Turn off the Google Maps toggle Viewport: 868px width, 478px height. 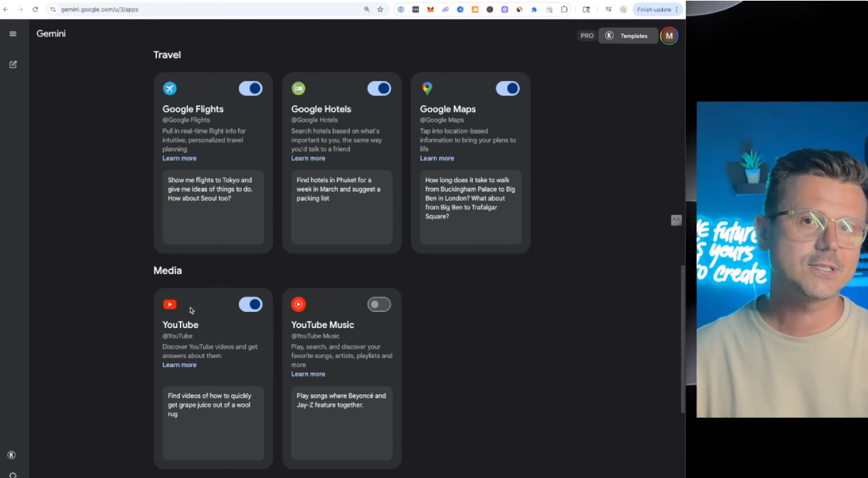(508, 88)
